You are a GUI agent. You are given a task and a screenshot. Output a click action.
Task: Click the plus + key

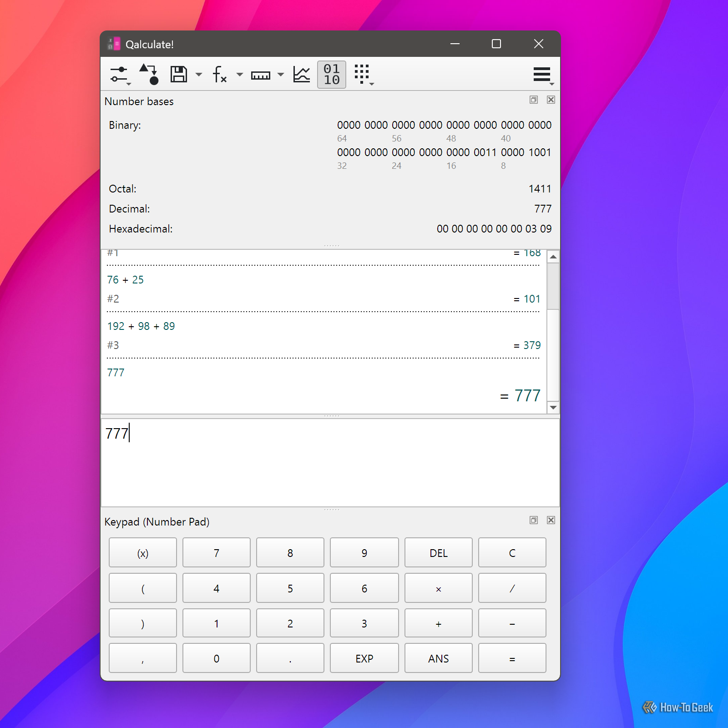(x=439, y=623)
